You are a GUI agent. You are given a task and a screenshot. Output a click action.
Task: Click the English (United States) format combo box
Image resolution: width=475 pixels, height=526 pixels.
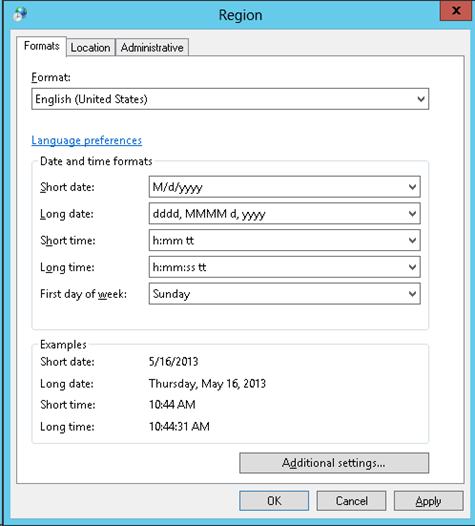[x=230, y=99]
